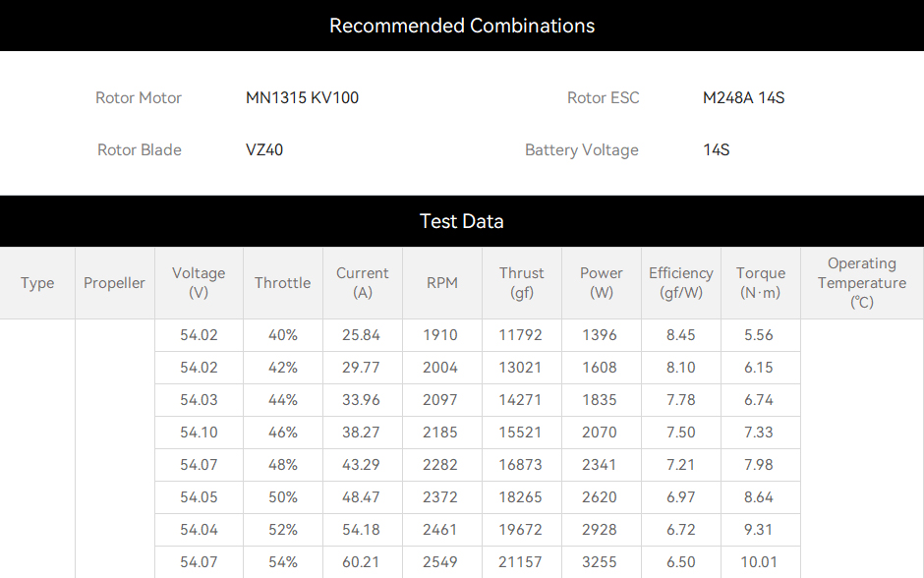Click the Throttle column header
This screenshot has width=924, height=578.
tap(283, 283)
